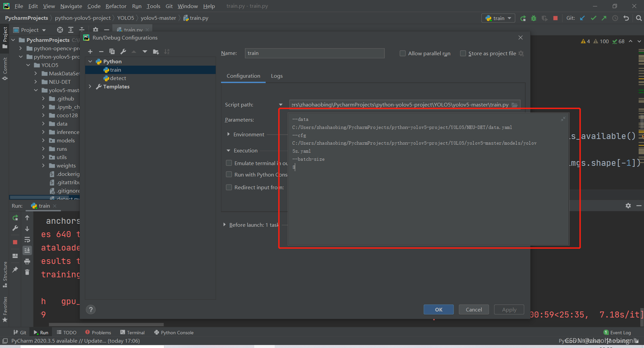Open the Problems tool window tab
The height and width of the screenshot is (348, 644).
click(x=98, y=333)
